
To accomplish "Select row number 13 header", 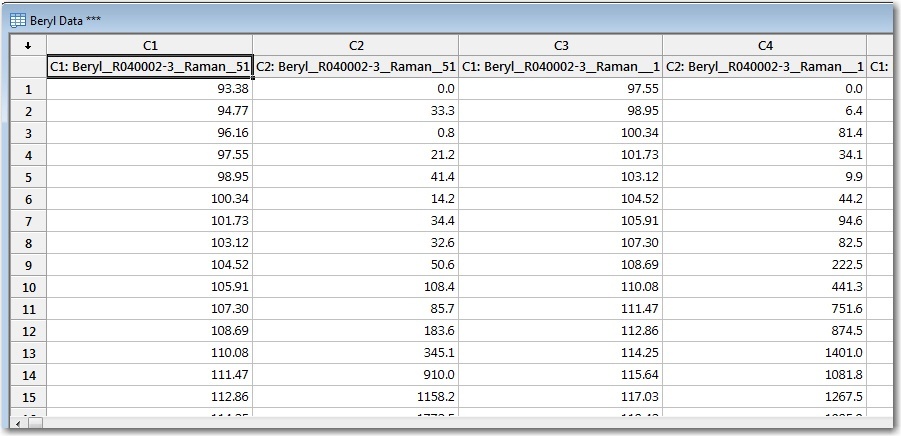I will click(x=28, y=353).
